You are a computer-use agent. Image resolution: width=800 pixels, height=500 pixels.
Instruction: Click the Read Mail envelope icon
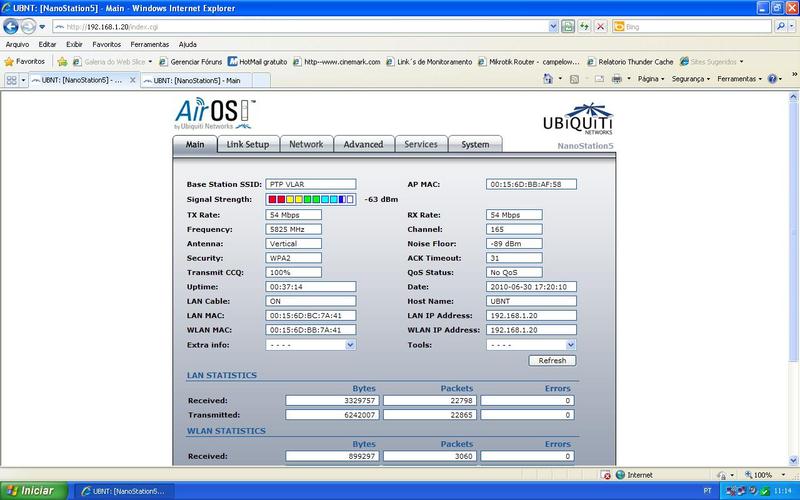click(599, 79)
